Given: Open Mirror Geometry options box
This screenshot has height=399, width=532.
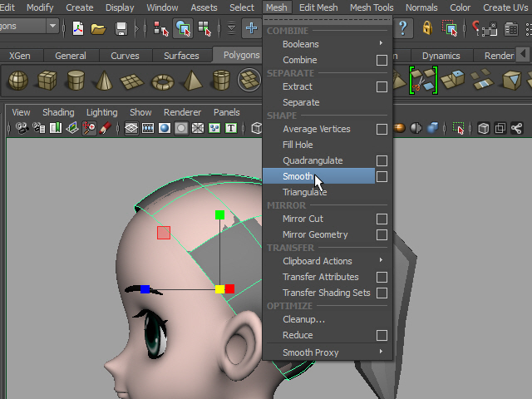Looking at the screenshot, I should click(x=382, y=235).
